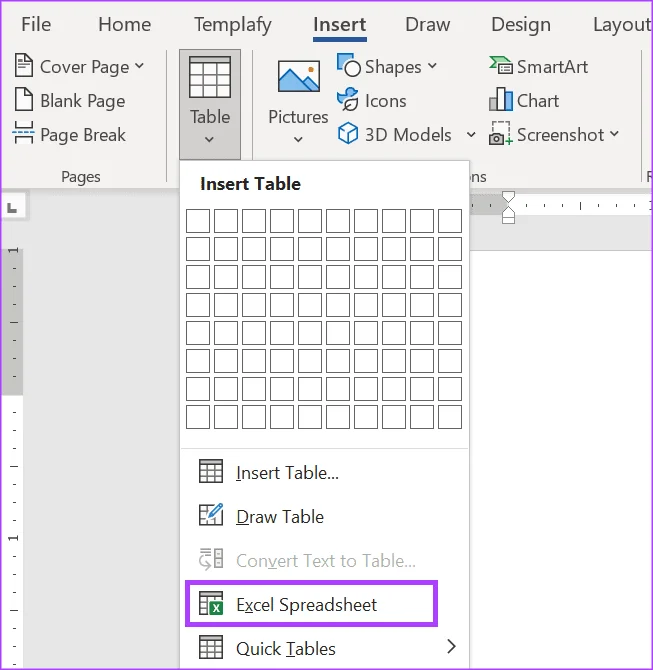Click the Draw Table pencil icon

click(x=211, y=514)
